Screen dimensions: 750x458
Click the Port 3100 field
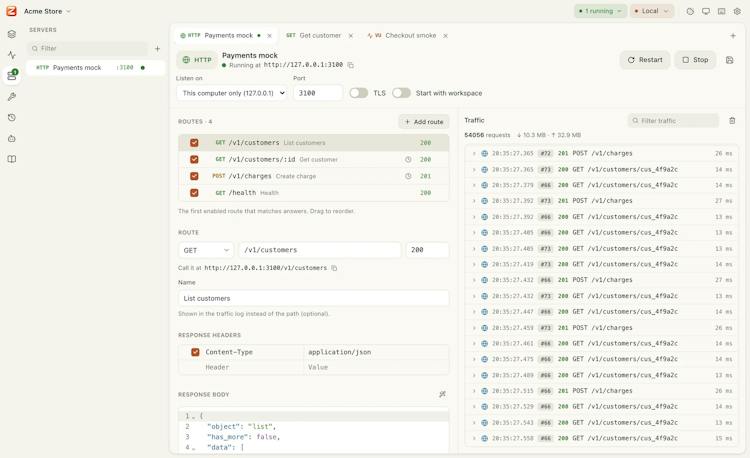click(318, 93)
